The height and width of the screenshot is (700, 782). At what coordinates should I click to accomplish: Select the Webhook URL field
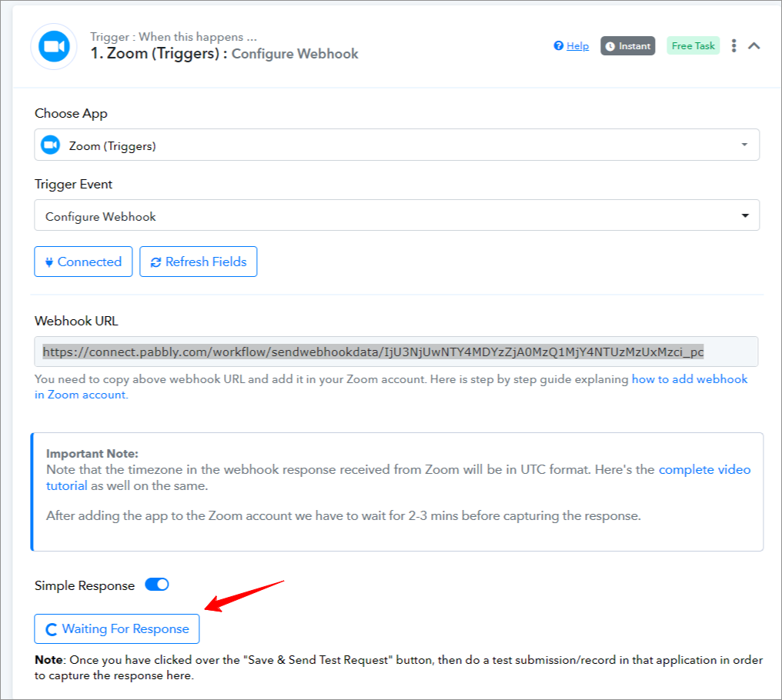click(396, 352)
